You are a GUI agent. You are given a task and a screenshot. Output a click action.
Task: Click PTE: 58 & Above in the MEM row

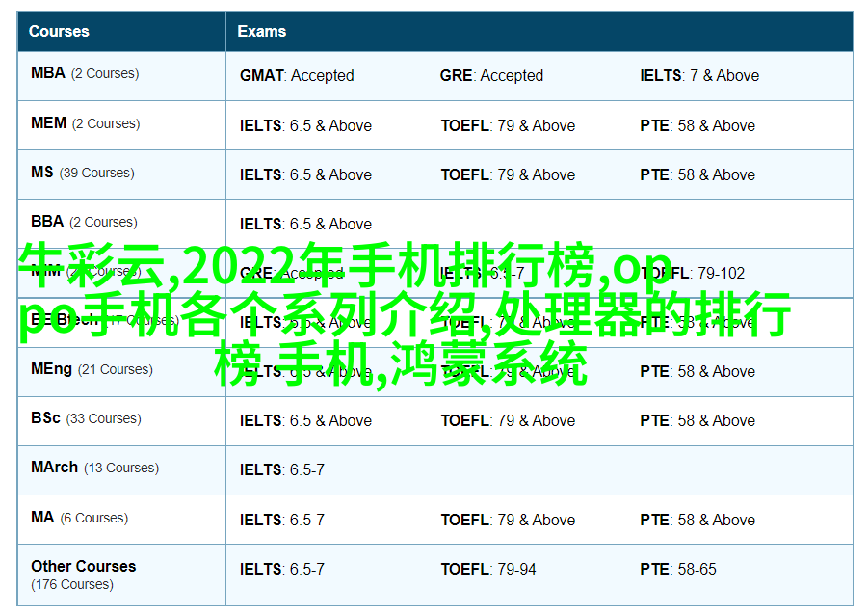click(697, 125)
